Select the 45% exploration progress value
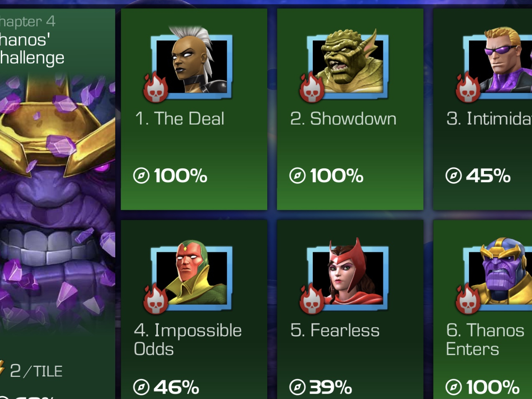Image resolution: width=532 pixels, height=399 pixels. click(488, 176)
